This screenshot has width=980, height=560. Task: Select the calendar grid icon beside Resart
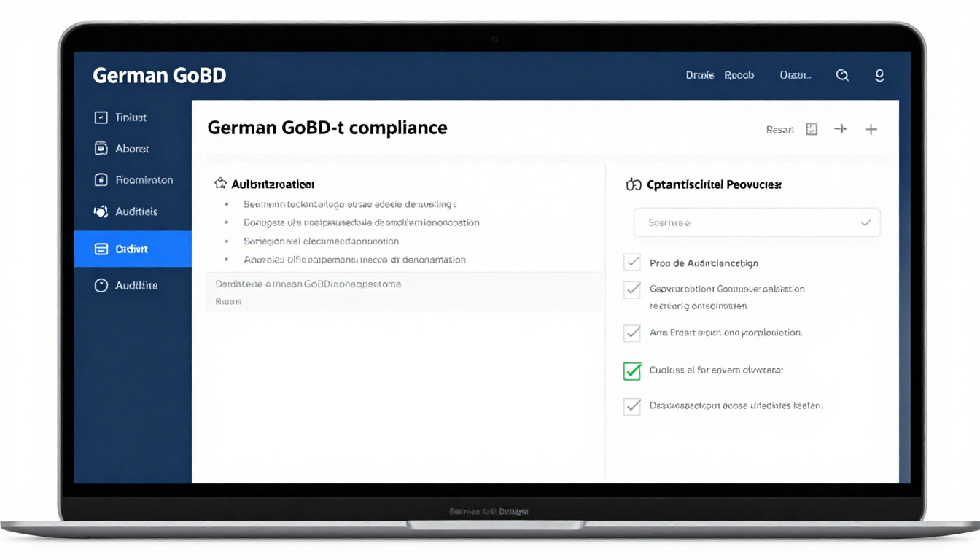pyautogui.click(x=812, y=129)
